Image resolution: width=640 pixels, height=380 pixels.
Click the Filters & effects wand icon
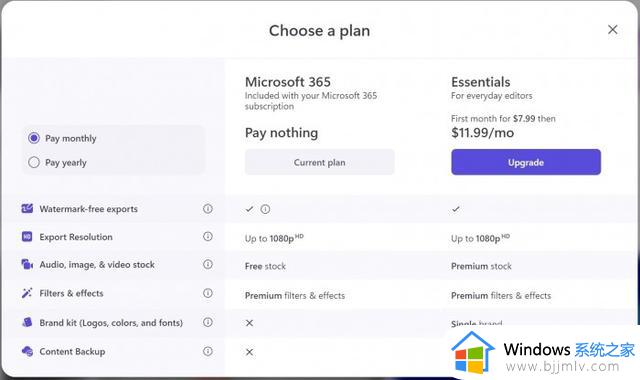27,293
